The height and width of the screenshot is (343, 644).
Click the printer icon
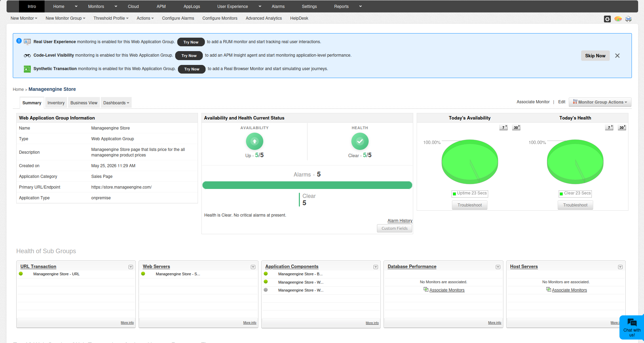tap(628, 19)
